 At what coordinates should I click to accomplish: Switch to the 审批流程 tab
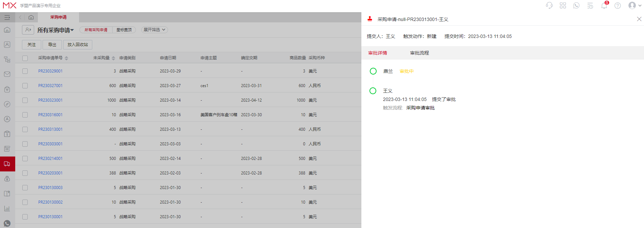coord(419,53)
